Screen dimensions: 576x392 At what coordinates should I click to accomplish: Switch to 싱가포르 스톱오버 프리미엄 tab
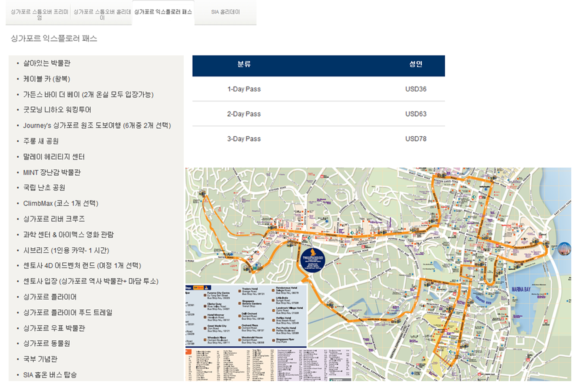click(x=39, y=15)
